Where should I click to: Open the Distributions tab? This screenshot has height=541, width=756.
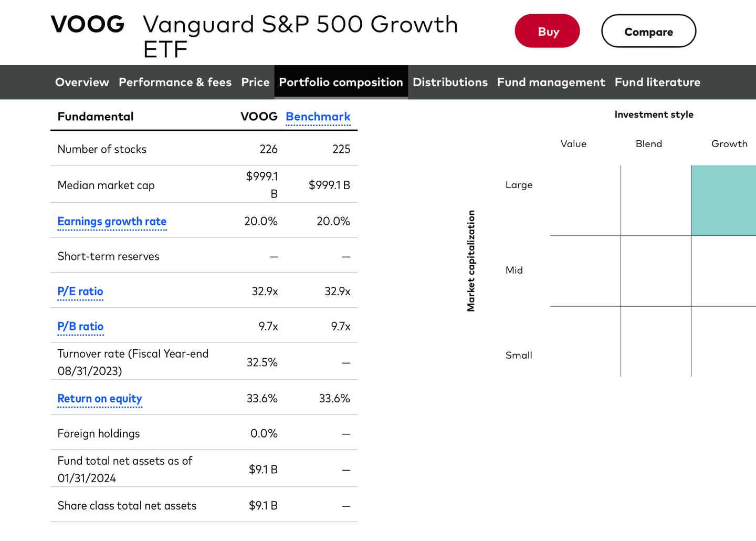(x=450, y=82)
